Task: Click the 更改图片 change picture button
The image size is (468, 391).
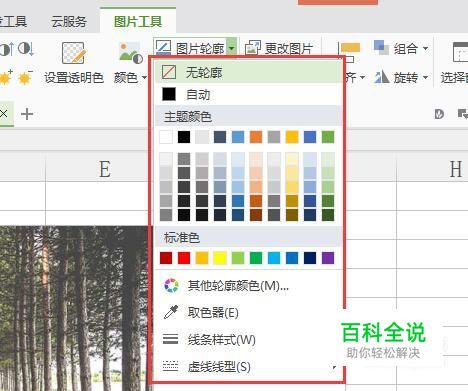Action: click(x=279, y=48)
